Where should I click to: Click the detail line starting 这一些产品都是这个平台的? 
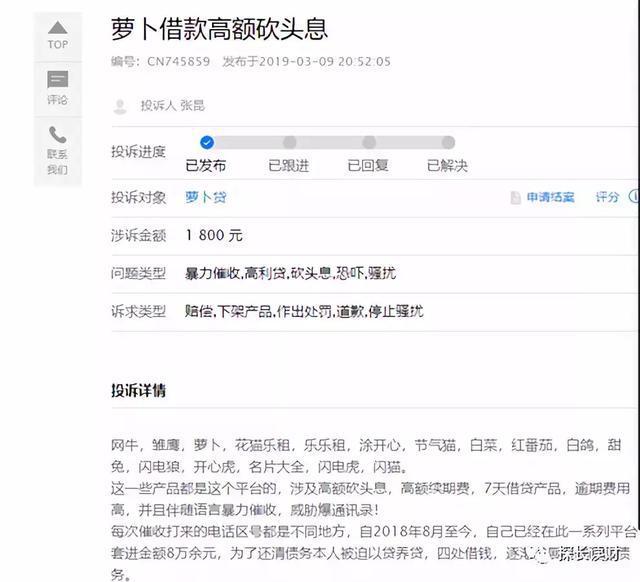371,488
